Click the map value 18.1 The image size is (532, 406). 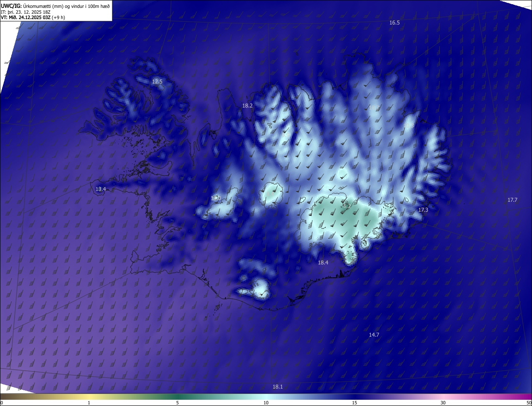278,387
